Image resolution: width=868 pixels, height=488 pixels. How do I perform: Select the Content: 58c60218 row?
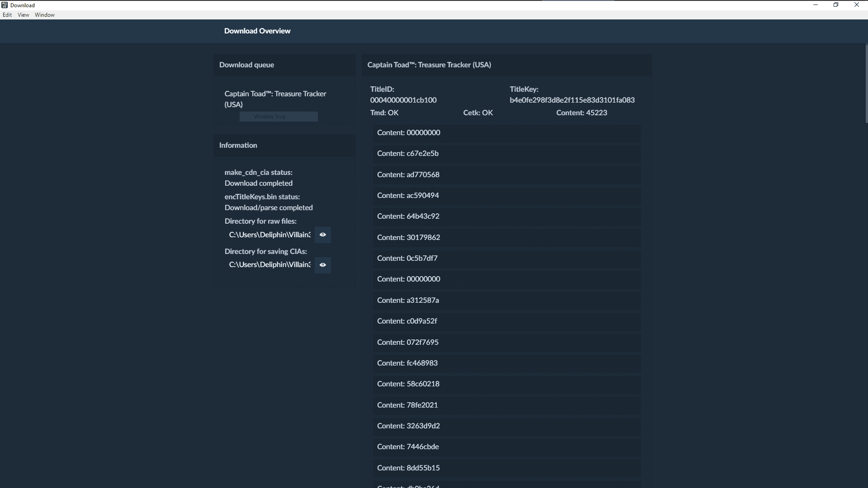(x=507, y=384)
